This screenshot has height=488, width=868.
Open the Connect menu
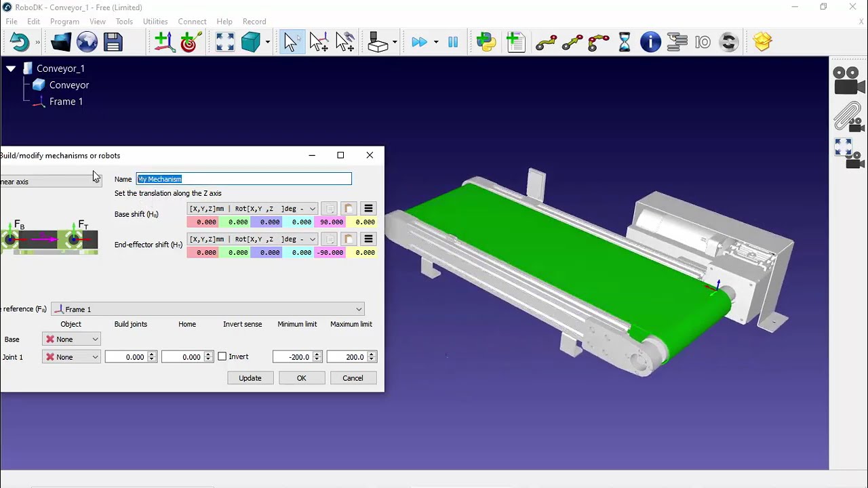[192, 22]
